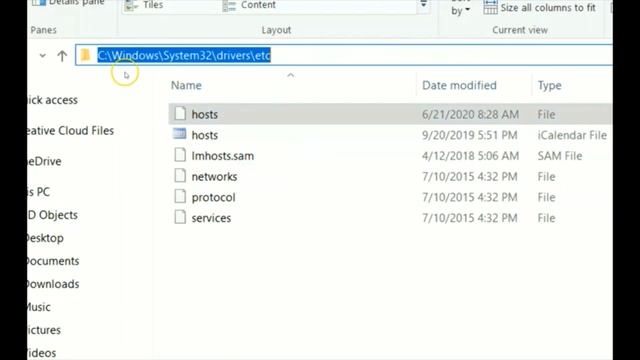Open Creative Cloud Files in navigation pane
640x360 pixels.
[71, 131]
